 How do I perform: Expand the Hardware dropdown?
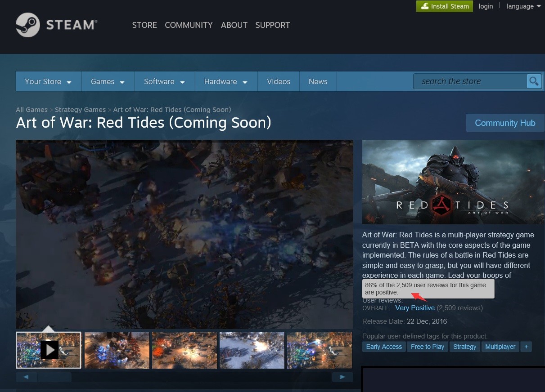[x=226, y=81]
